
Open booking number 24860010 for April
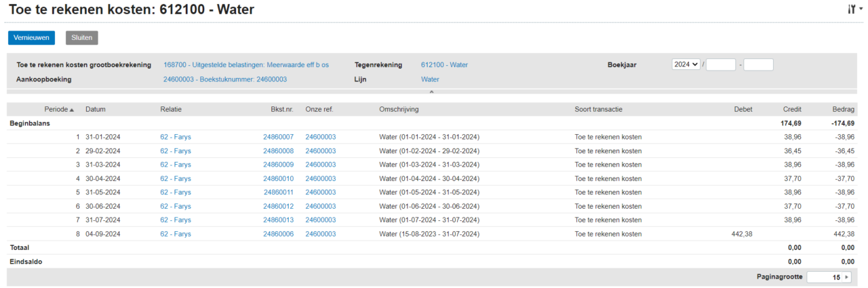point(278,179)
